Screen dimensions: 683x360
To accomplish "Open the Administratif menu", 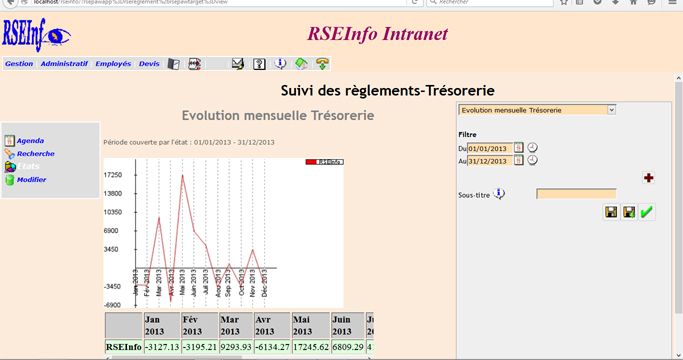I will [x=64, y=64].
